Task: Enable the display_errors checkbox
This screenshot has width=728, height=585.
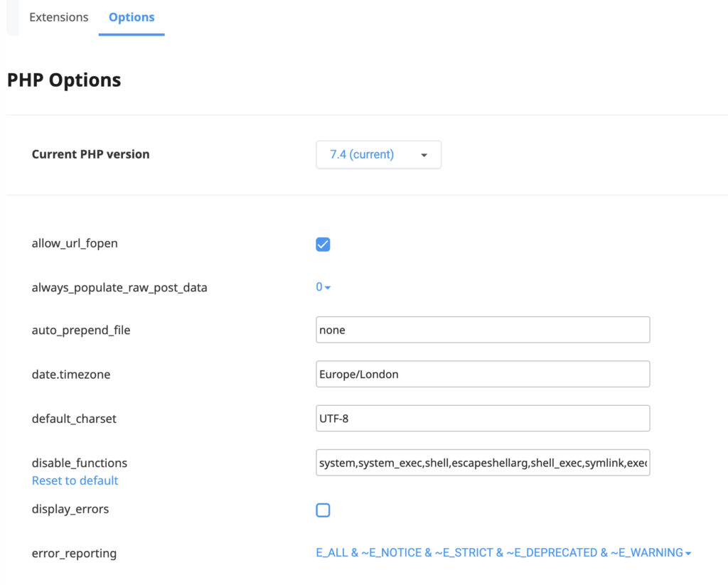Action: 323,510
